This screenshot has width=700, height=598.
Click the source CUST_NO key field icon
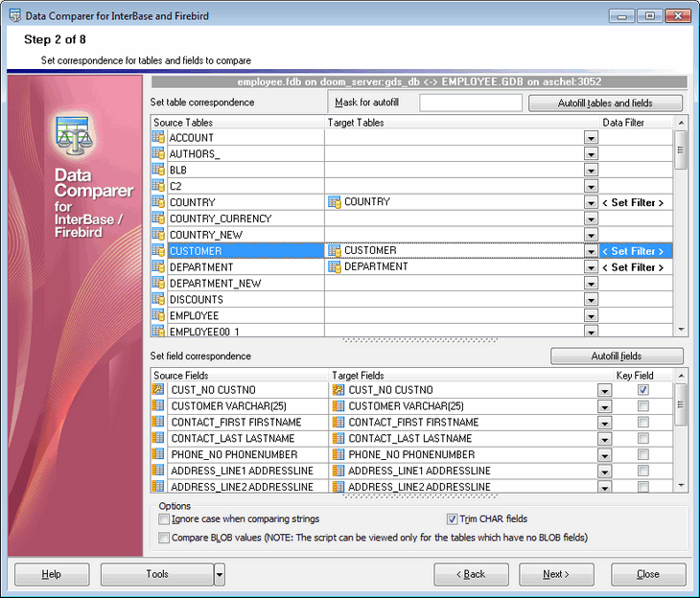click(x=158, y=389)
